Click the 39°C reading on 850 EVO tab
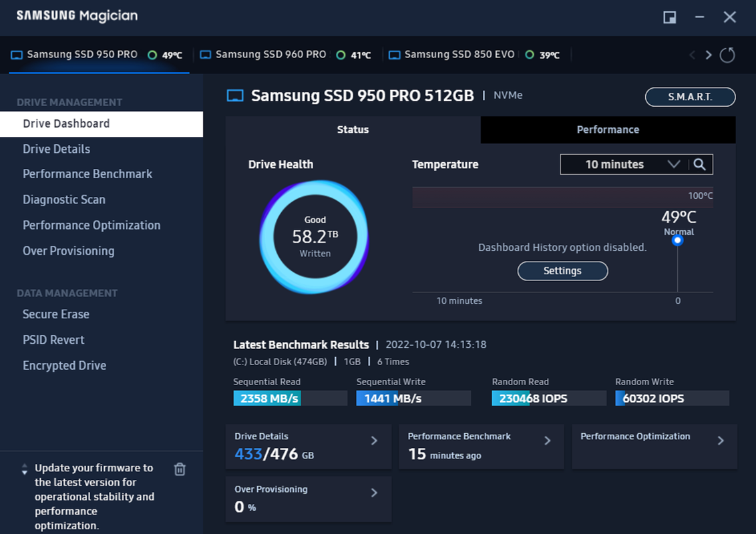This screenshot has height=534, width=756. coord(549,55)
